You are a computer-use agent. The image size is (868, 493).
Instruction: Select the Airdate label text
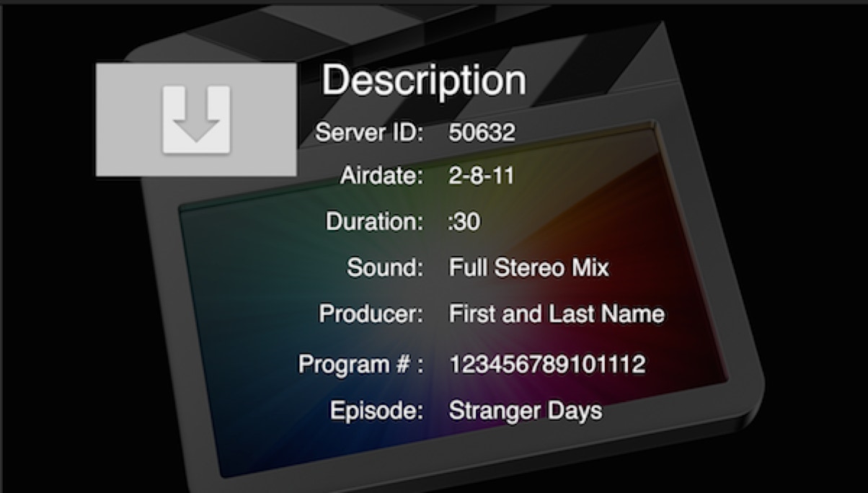382,177
